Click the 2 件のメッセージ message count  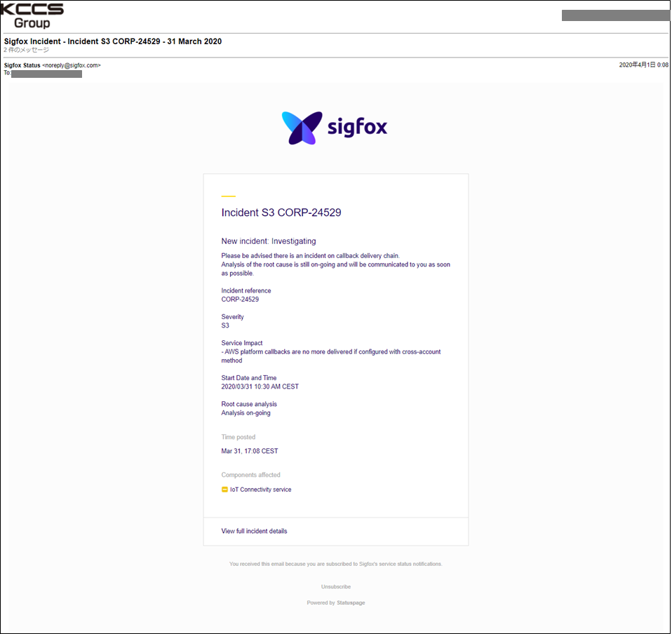27,50
